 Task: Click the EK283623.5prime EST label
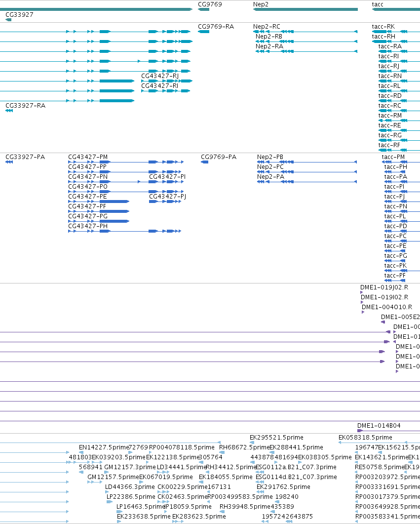pyautogui.click(x=199, y=516)
